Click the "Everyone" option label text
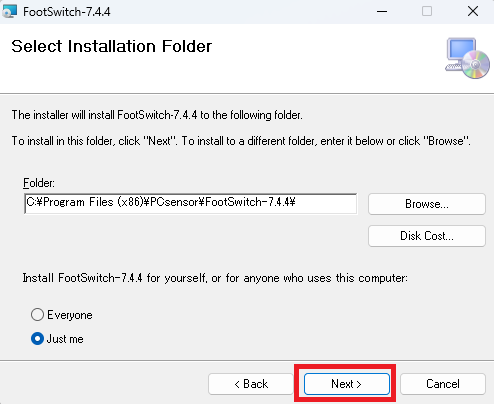The height and width of the screenshot is (404, 494). click(x=70, y=315)
